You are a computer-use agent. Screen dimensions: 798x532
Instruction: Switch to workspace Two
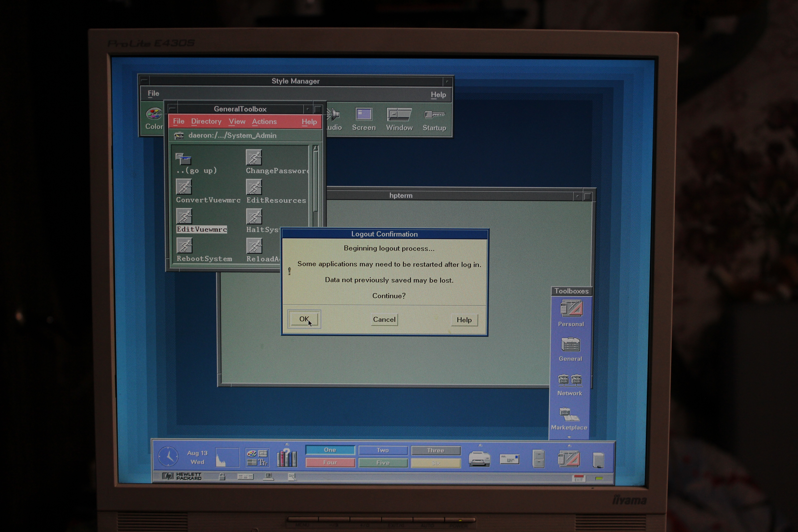pyautogui.click(x=383, y=450)
